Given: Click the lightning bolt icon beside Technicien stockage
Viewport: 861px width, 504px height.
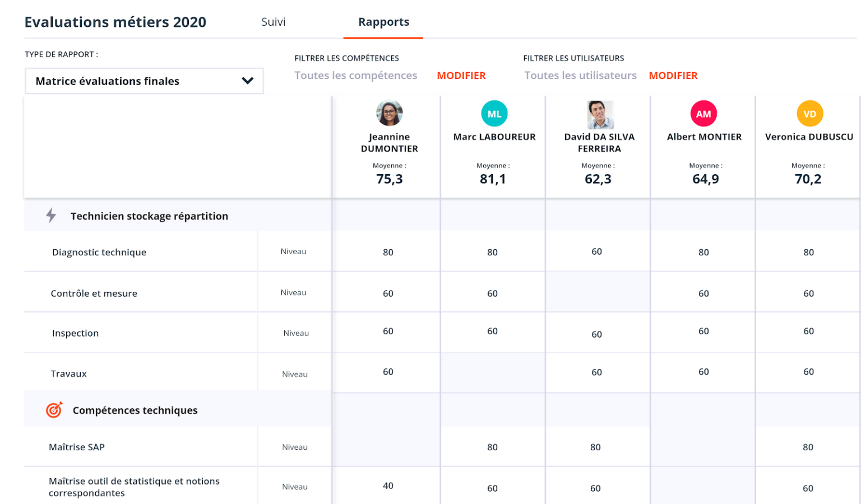Looking at the screenshot, I should (x=51, y=216).
